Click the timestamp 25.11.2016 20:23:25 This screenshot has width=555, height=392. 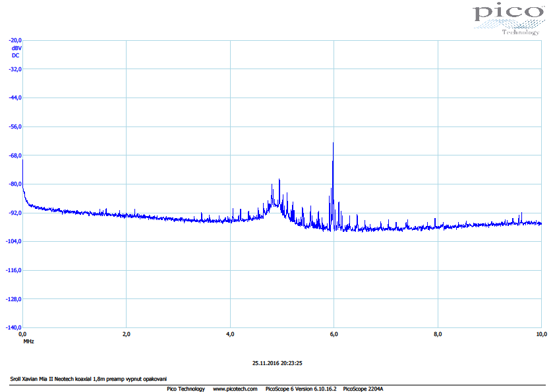coord(277,363)
